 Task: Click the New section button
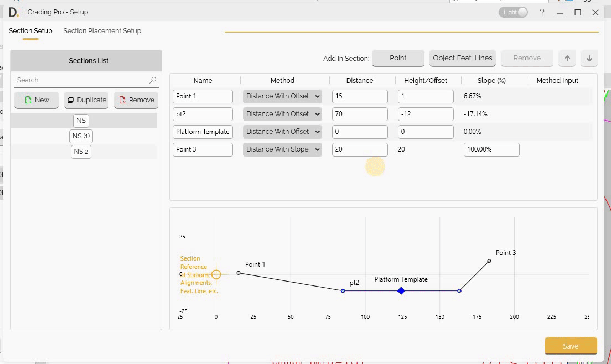37,100
